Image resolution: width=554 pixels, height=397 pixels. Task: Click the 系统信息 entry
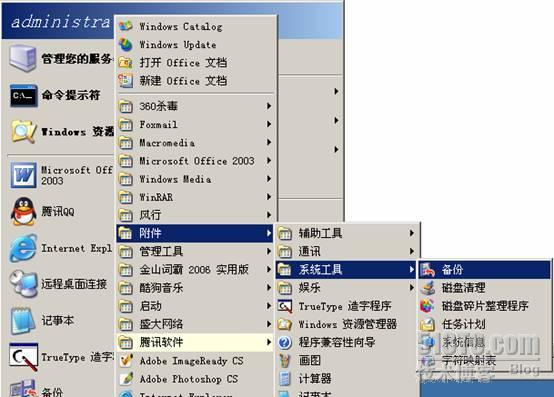point(484,342)
